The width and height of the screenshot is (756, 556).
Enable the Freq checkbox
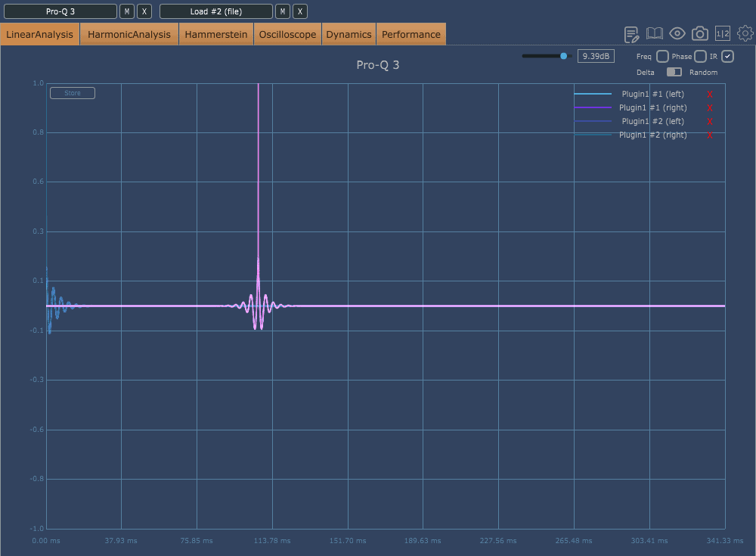click(x=662, y=56)
